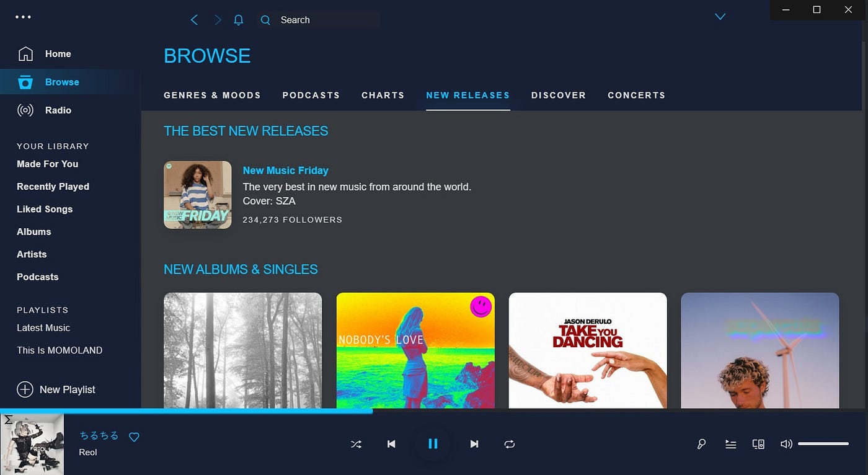Go back with the left arrow
The width and height of the screenshot is (868, 475).
194,20
